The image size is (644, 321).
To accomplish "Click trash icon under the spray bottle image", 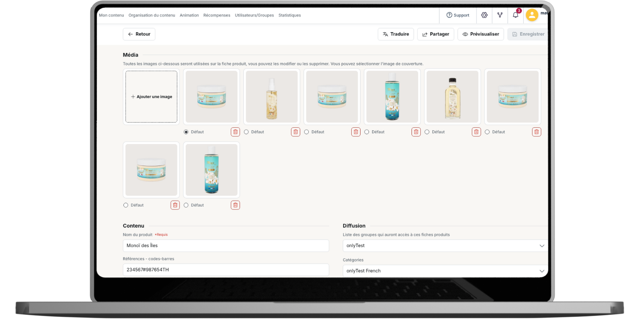I will 296,132.
